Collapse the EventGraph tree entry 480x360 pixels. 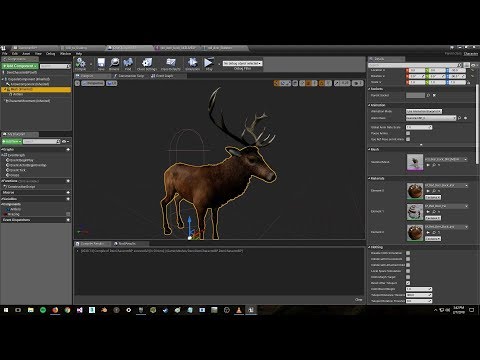[x=2, y=155]
